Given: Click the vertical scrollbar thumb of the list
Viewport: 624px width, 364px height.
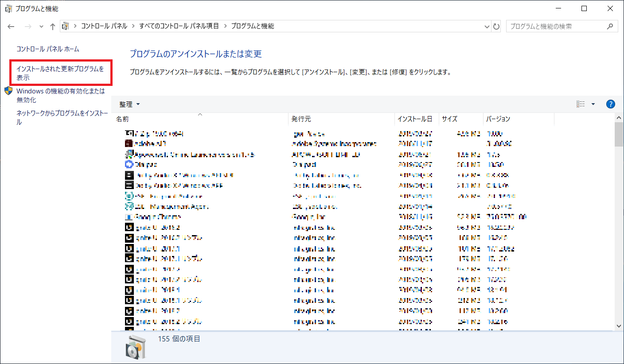Looking at the screenshot, I should tap(619, 134).
